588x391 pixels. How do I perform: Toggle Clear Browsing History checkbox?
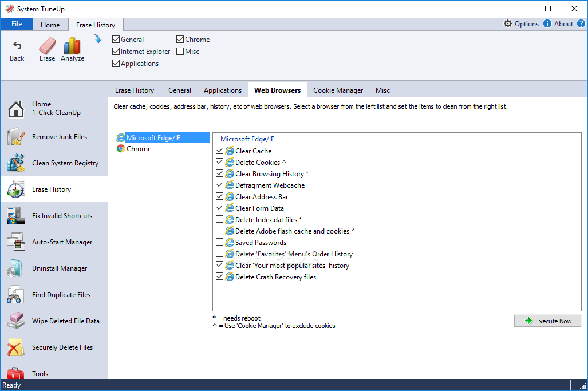point(220,173)
